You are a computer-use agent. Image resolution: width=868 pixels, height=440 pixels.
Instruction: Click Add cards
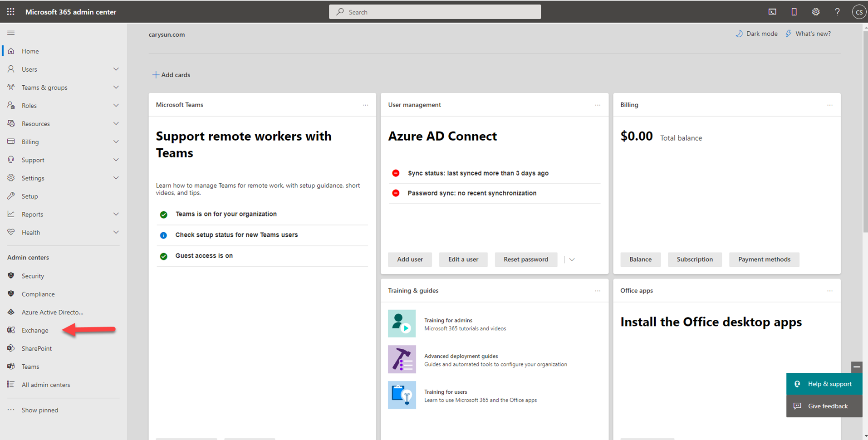pyautogui.click(x=171, y=75)
